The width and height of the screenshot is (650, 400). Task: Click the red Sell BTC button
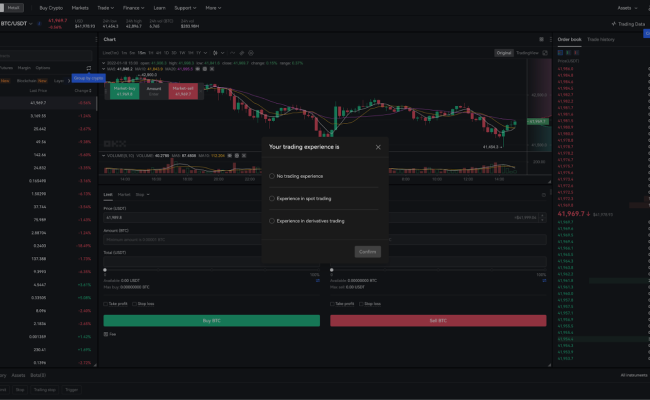tap(438, 320)
